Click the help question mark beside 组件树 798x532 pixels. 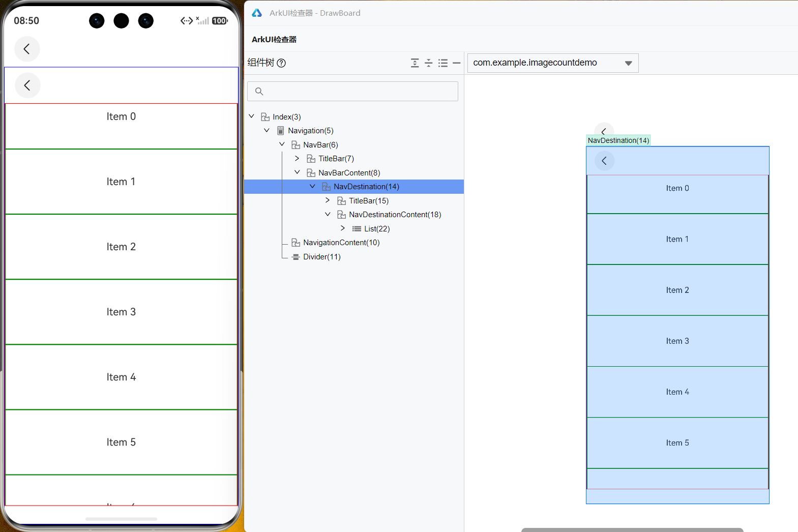(281, 63)
